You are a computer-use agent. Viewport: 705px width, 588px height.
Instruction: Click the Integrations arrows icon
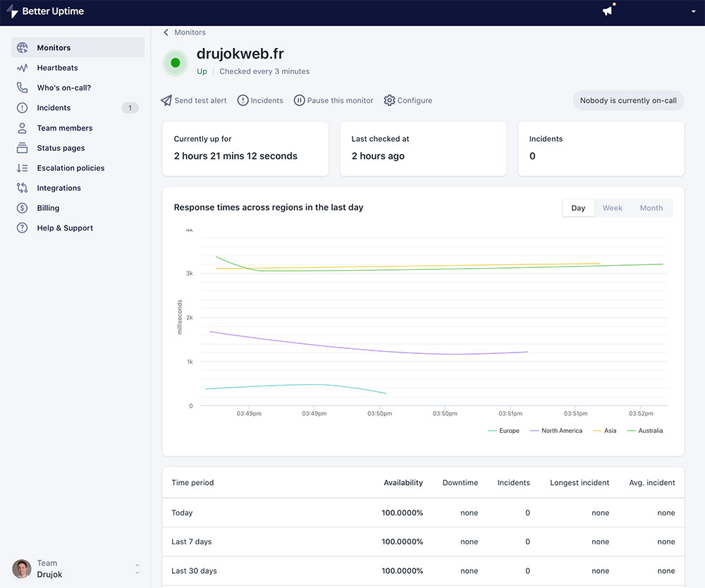coord(22,188)
